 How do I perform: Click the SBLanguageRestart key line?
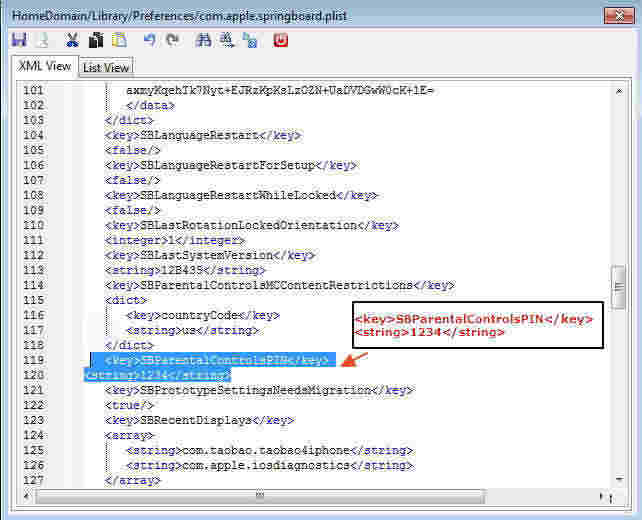[203, 135]
